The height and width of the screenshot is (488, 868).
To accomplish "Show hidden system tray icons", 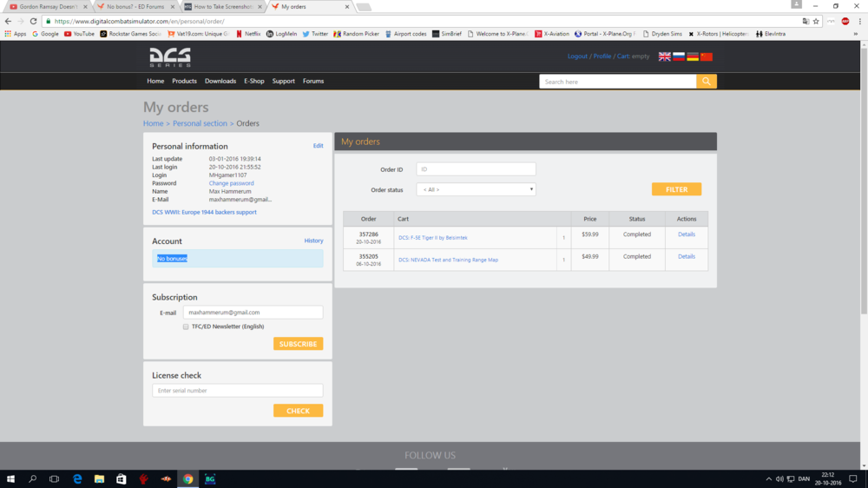I will pos(768,479).
